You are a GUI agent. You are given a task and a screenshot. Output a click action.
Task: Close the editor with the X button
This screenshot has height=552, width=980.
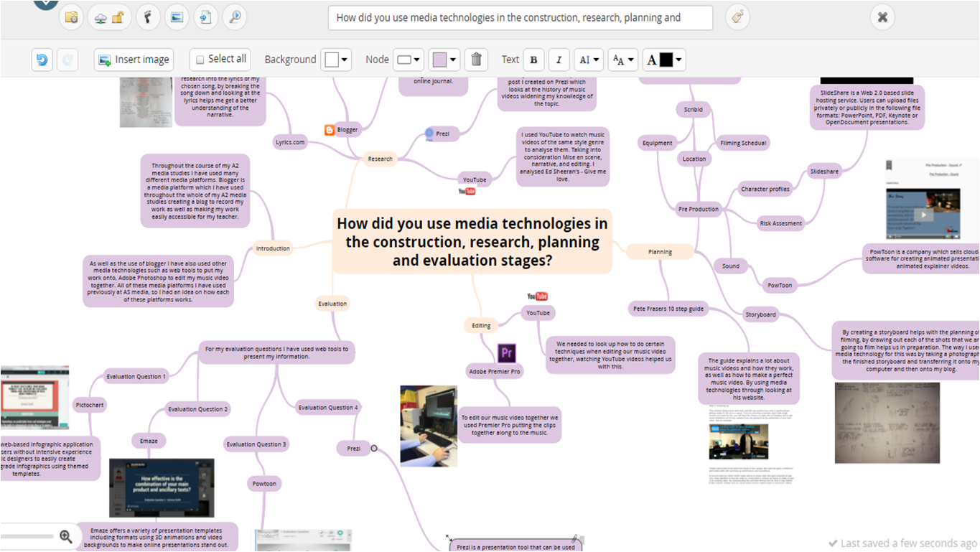point(882,17)
